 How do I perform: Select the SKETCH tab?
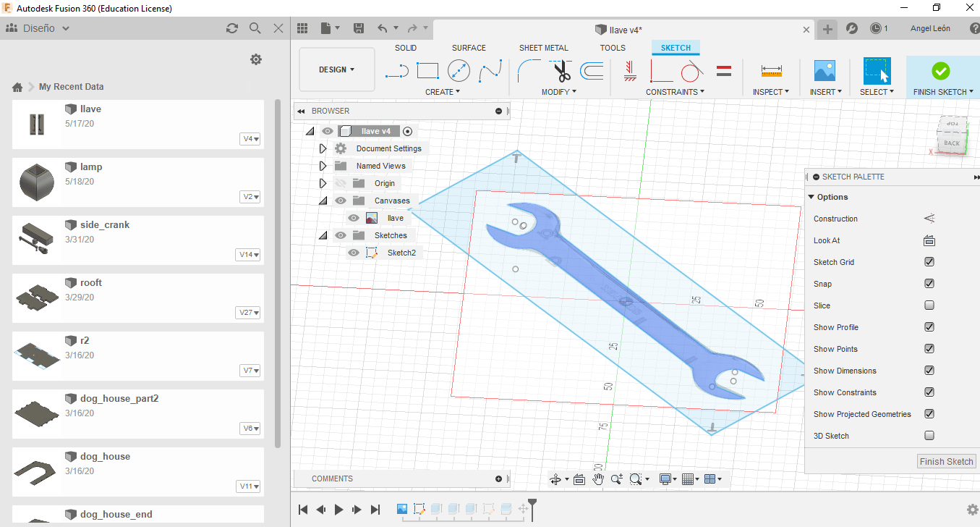(676, 48)
